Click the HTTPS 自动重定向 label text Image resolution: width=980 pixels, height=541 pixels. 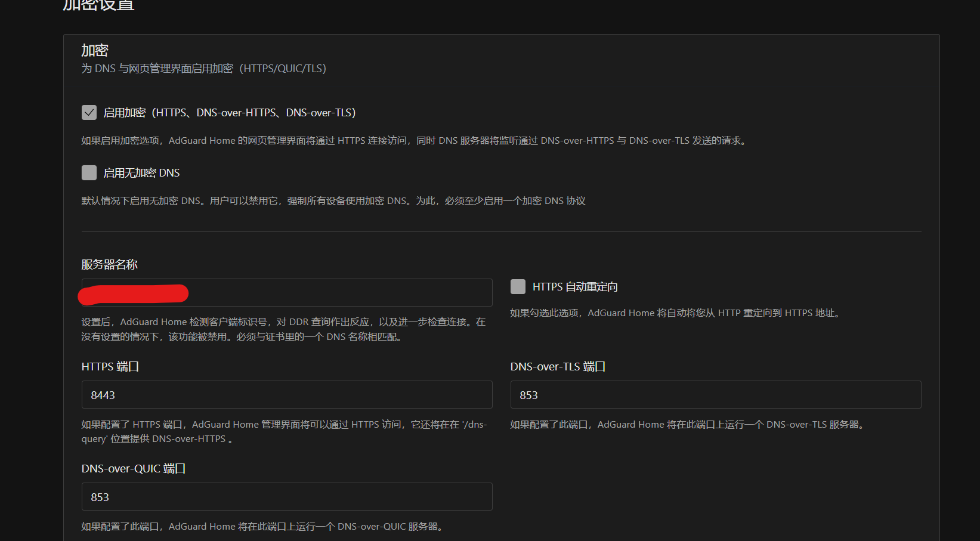575,287
